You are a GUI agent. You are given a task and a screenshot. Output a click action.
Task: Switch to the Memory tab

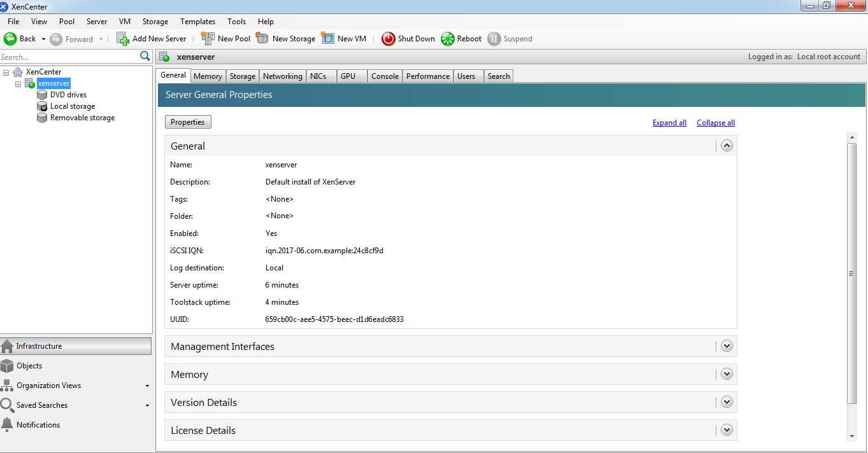pos(208,76)
